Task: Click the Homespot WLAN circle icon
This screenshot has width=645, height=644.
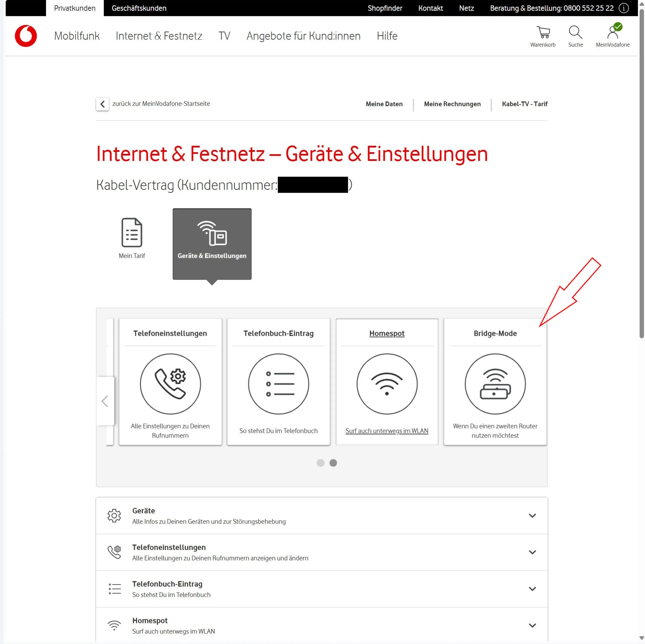Action: 386,383
